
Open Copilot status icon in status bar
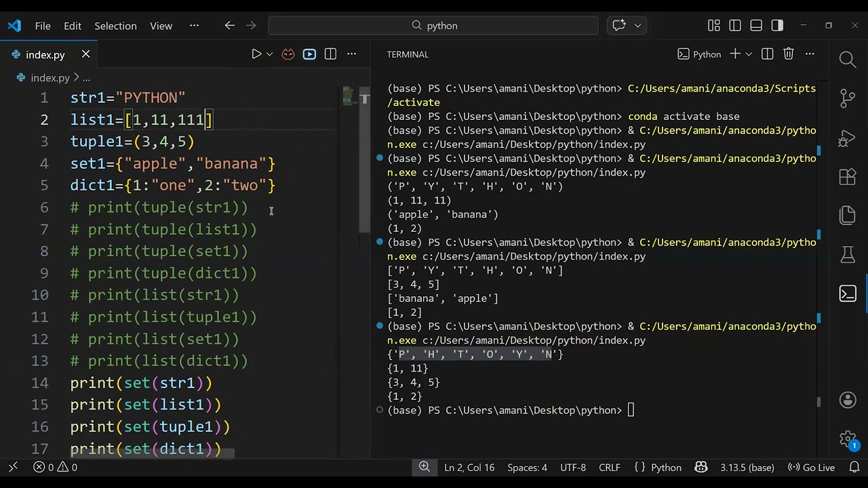click(701, 467)
